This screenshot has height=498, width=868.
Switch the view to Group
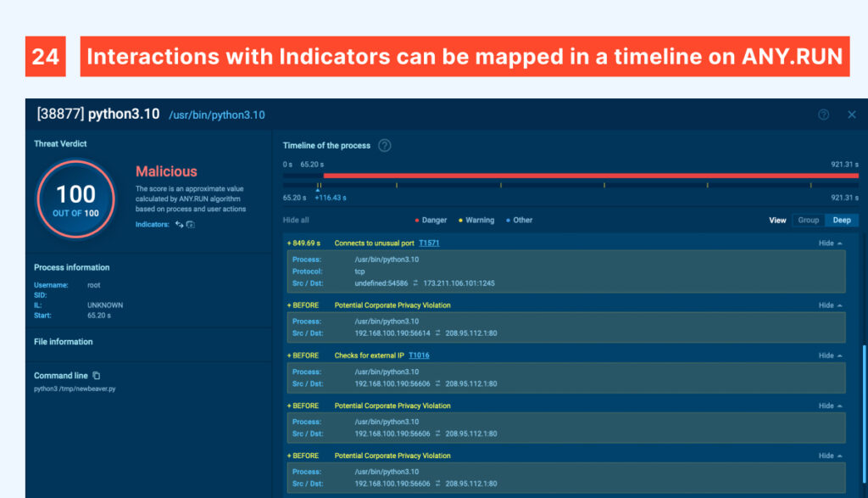[x=808, y=220]
